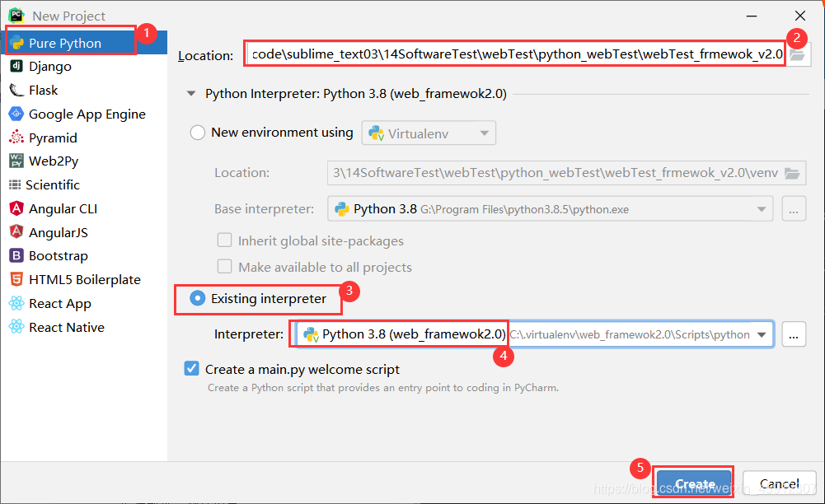This screenshot has height=504, width=825.
Task: Click the Django project icon
Action: pos(16,66)
